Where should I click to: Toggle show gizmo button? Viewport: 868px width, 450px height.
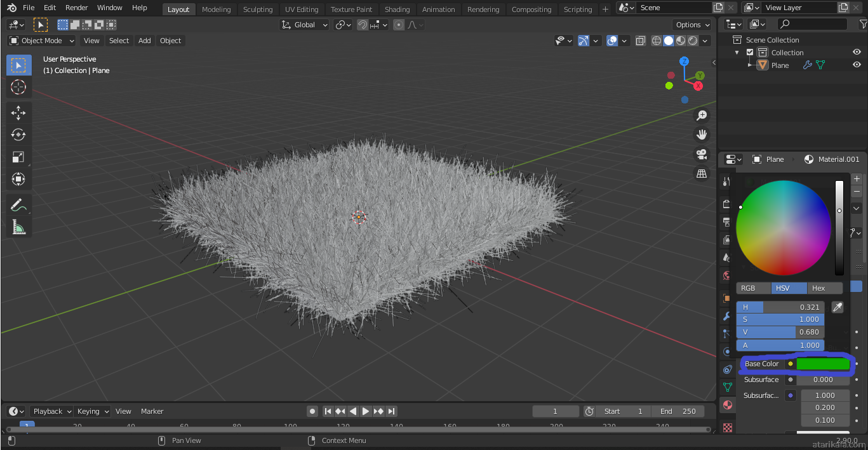[x=584, y=41]
